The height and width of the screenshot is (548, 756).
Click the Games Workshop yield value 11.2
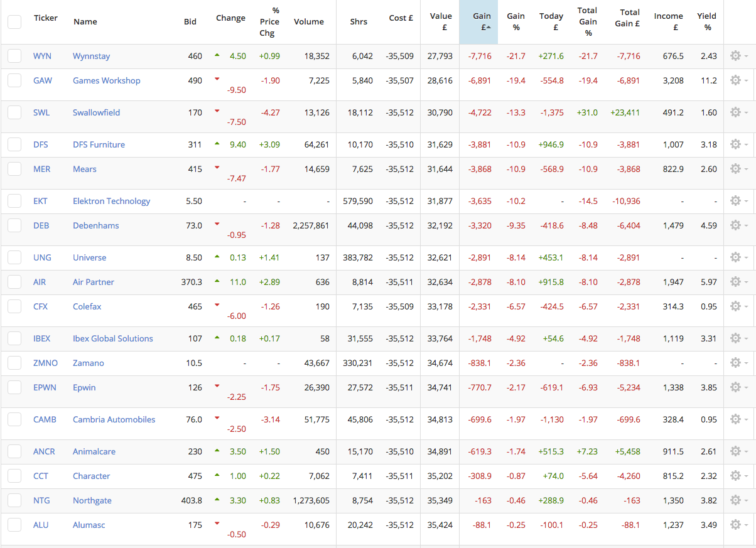click(x=709, y=80)
